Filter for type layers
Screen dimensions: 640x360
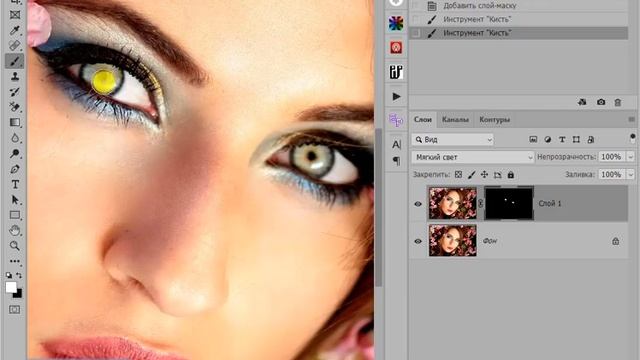(562, 140)
